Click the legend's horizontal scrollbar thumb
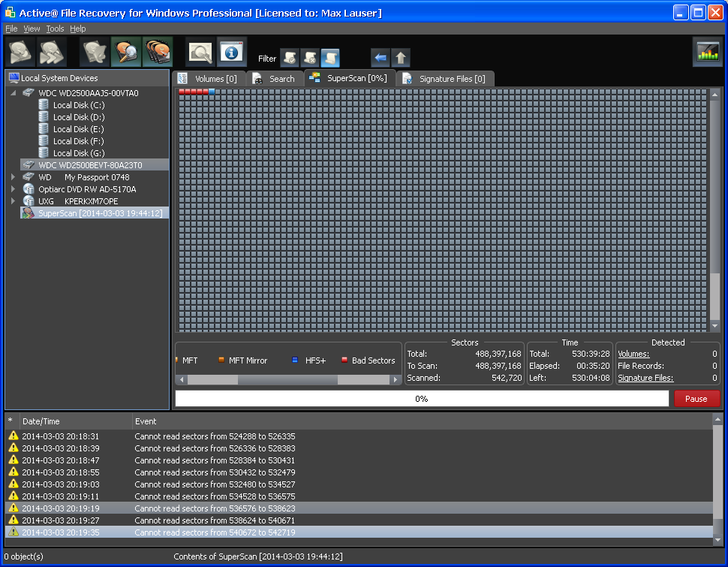 [287, 380]
